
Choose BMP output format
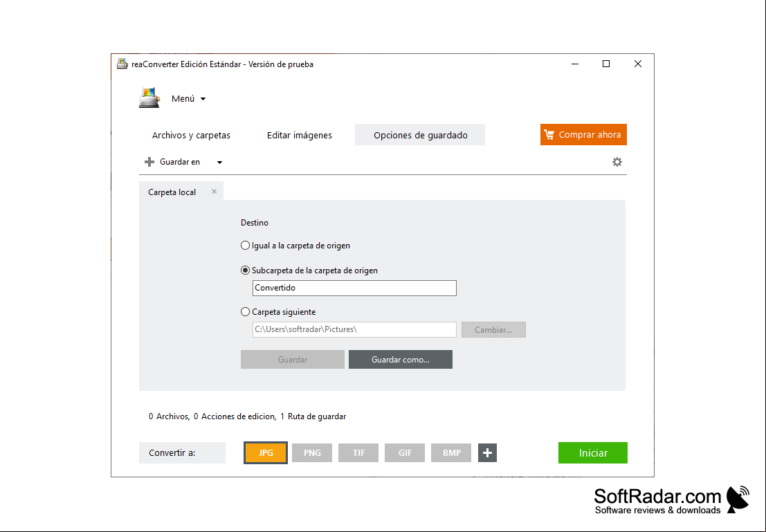451,453
